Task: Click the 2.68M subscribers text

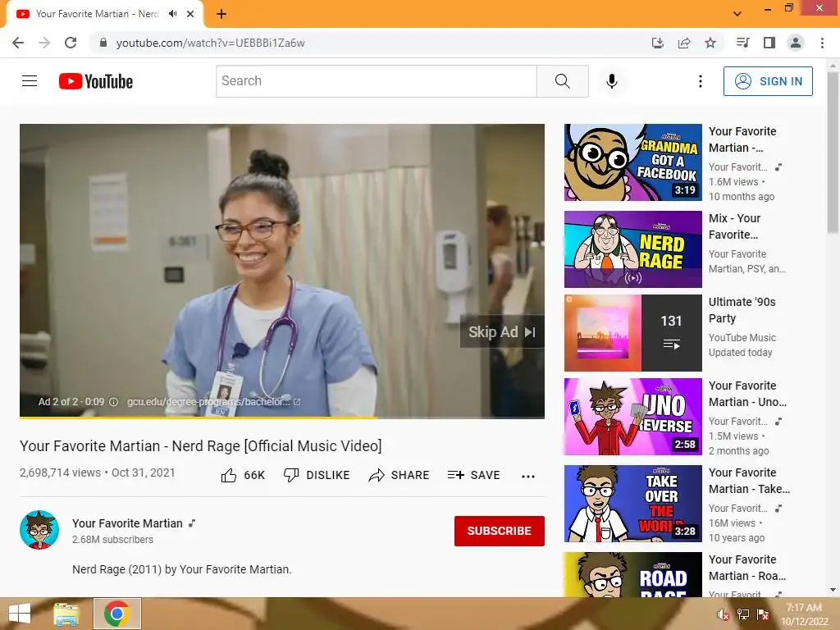Action: (x=112, y=540)
